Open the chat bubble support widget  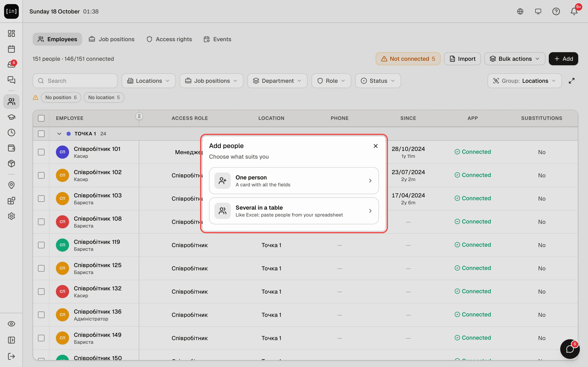click(570, 349)
